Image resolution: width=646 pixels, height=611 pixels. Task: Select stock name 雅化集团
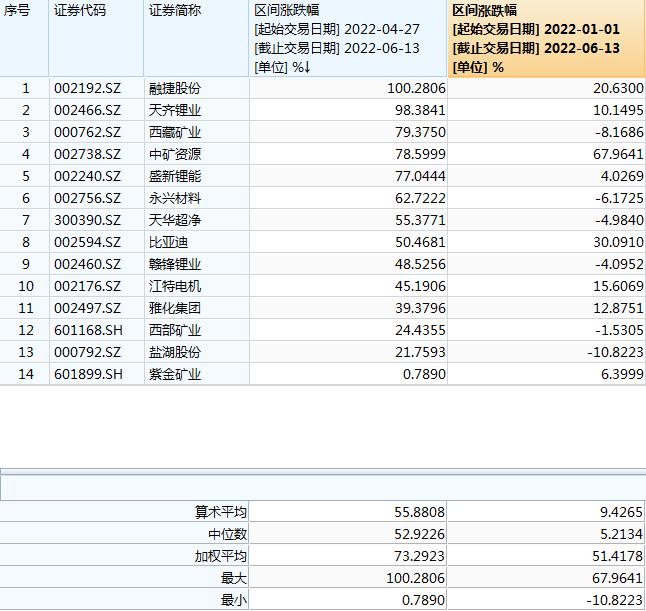[175, 308]
